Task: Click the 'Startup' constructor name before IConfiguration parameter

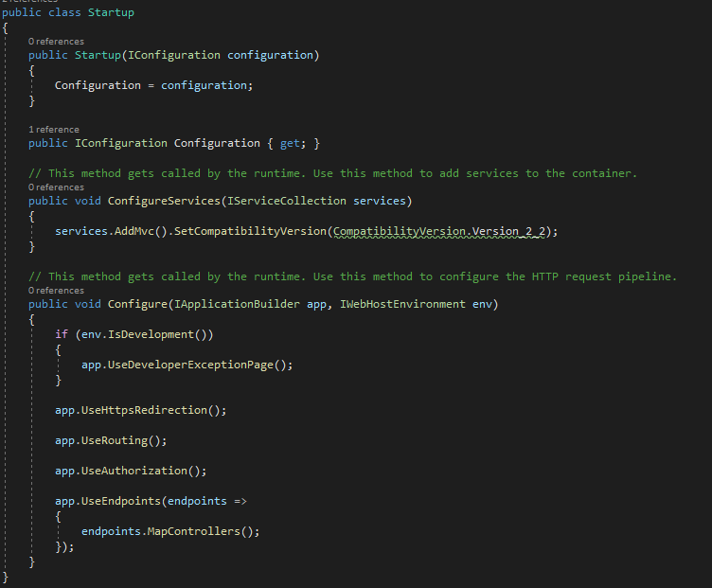Action: [98, 56]
